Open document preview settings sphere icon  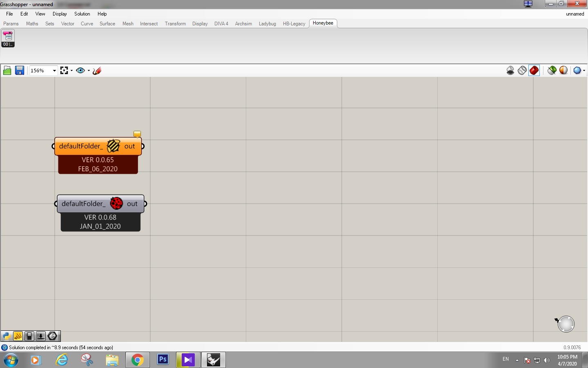[563, 70]
